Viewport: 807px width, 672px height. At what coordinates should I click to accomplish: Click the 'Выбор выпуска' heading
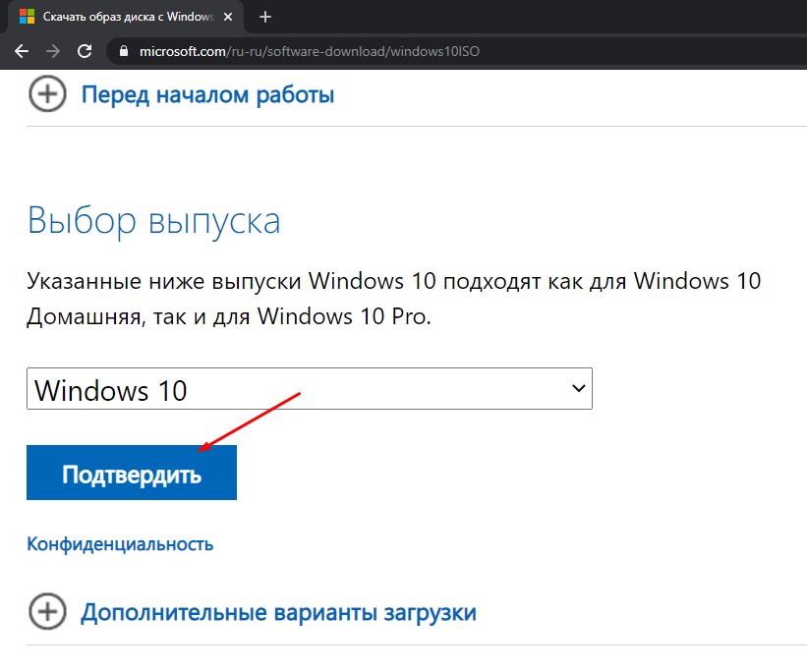tap(154, 221)
